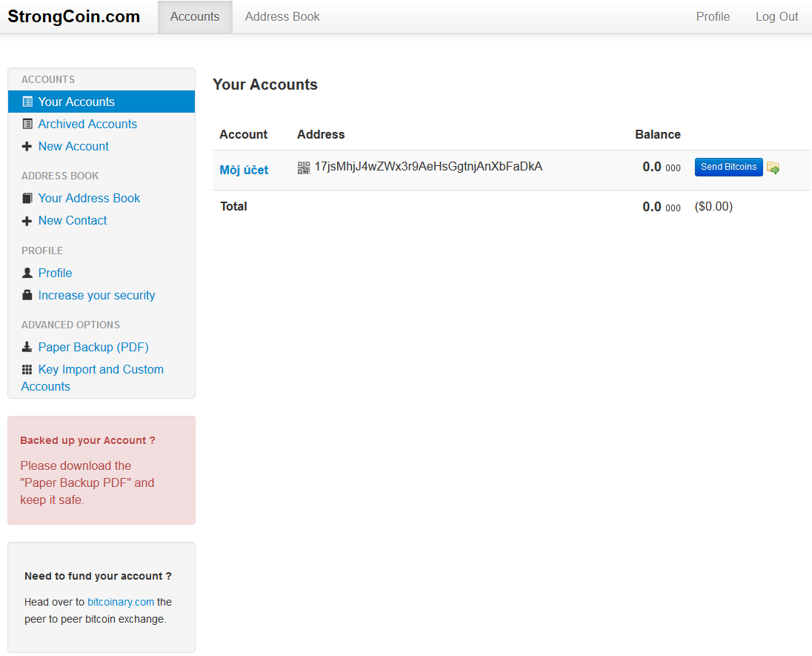Open the Môj účet account link
This screenshot has height=656, width=812.
point(244,170)
